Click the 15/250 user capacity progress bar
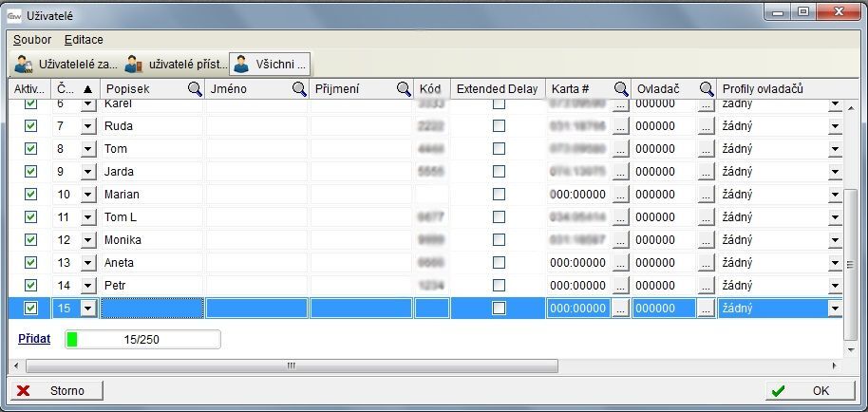Screen dimensions: 868x412 pos(142,339)
